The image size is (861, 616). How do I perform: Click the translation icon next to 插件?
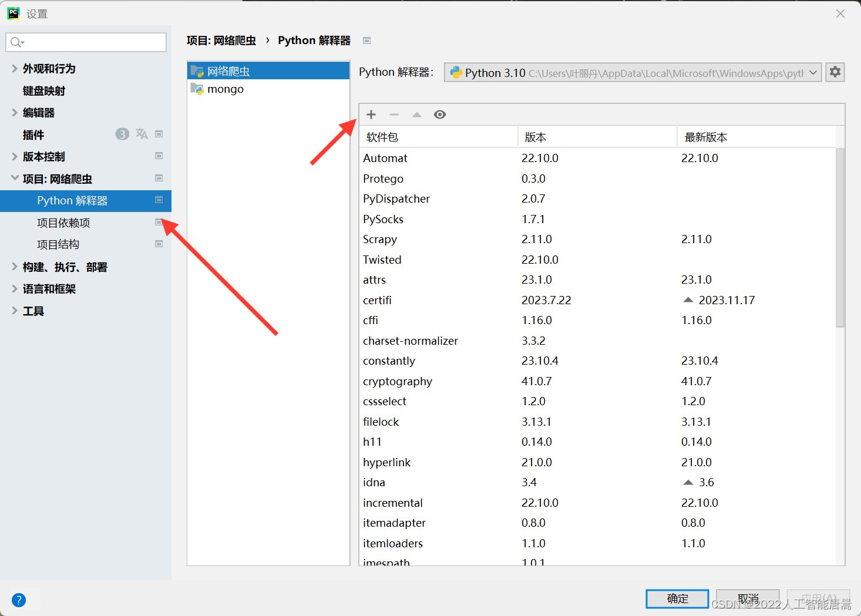[142, 134]
